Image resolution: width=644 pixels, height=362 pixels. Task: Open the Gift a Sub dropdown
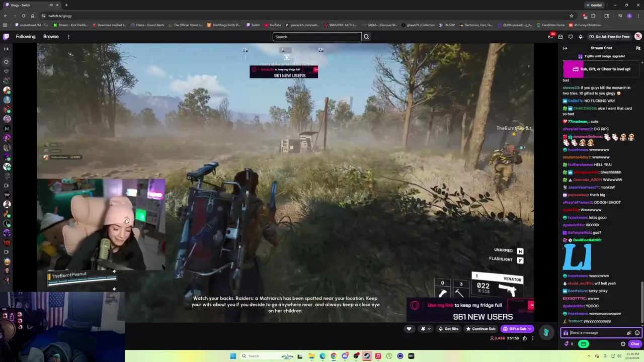point(517,329)
